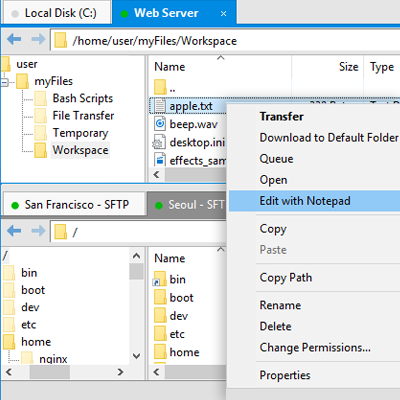Click the upper file list's scroll left arrow
Image resolution: width=400 pixels, height=400 pixels.
pyautogui.click(x=156, y=175)
